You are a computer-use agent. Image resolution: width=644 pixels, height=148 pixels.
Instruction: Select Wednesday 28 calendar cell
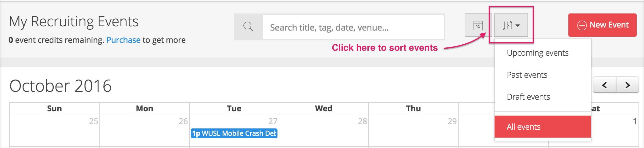[324, 130]
